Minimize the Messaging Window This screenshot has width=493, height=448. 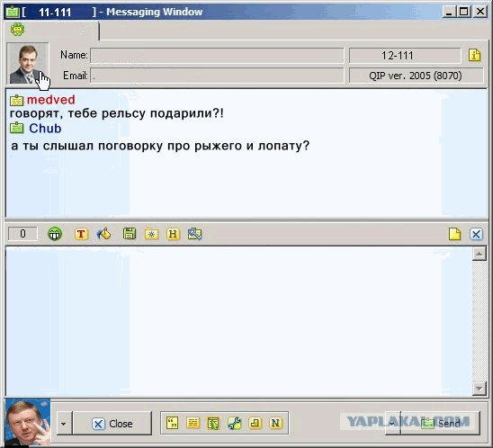click(449, 12)
